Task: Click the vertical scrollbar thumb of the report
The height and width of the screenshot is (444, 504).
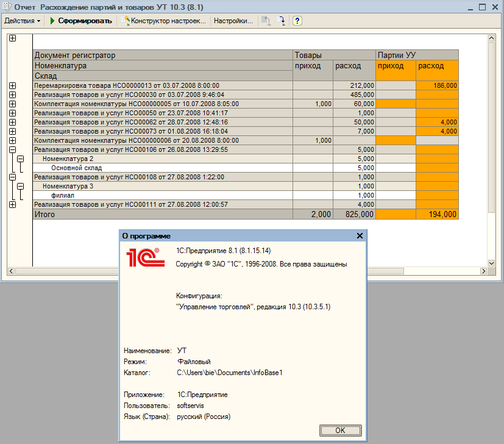Action: click(x=491, y=127)
